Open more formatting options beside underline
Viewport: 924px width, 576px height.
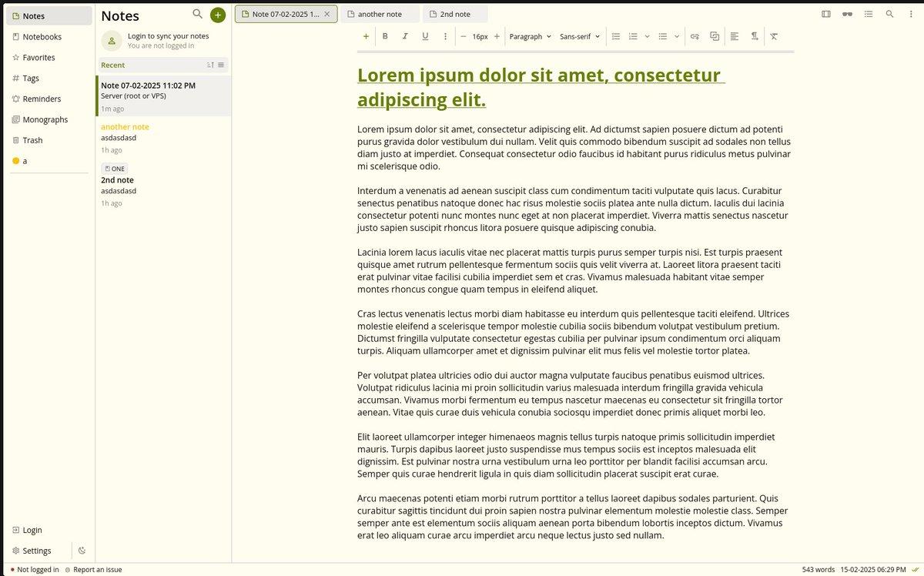pyautogui.click(x=445, y=36)
